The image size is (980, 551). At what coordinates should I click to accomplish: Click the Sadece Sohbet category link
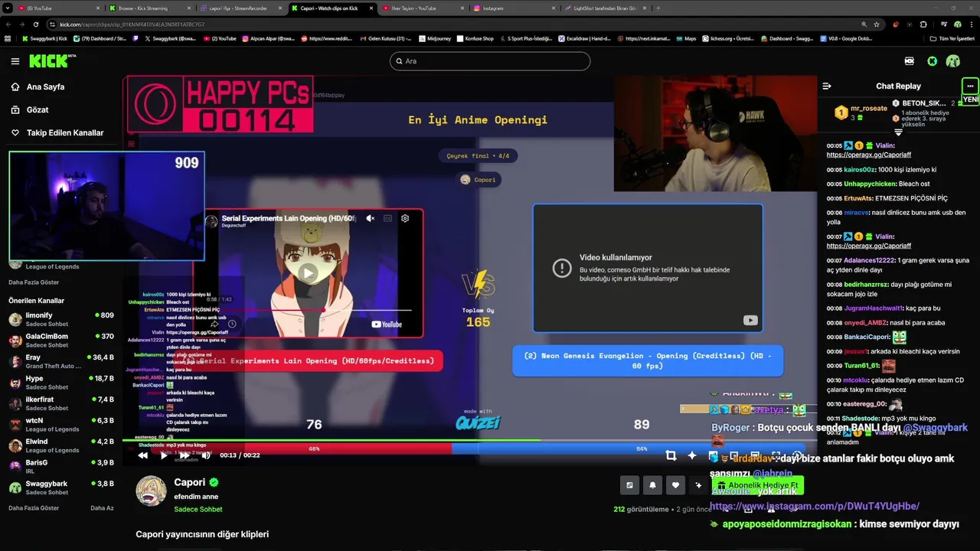point(198,510)
